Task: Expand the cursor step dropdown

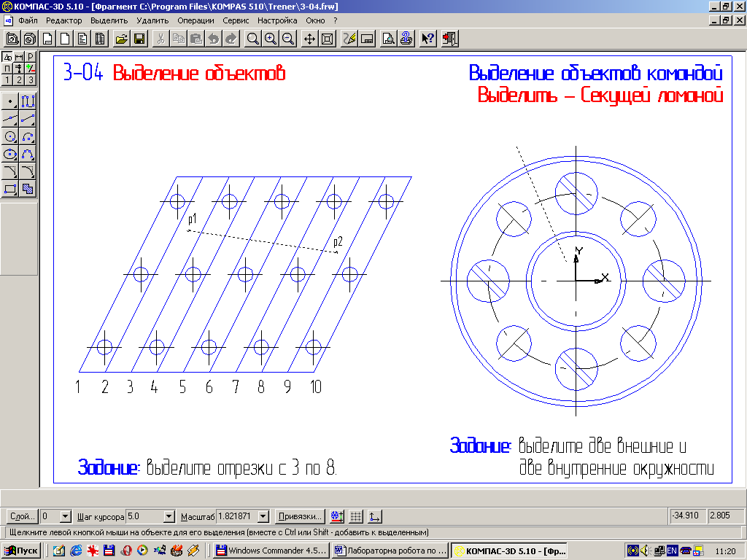Action: click(x=169, y=516)
